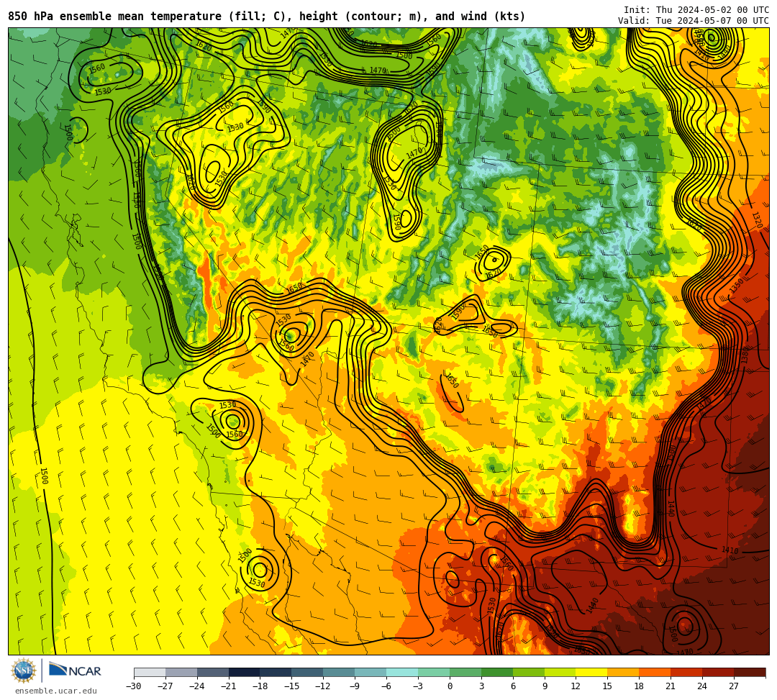Click the 18 colorbar tick label
Image resolution: width=777 pixels, height=700 pixels.
point(640,686)
